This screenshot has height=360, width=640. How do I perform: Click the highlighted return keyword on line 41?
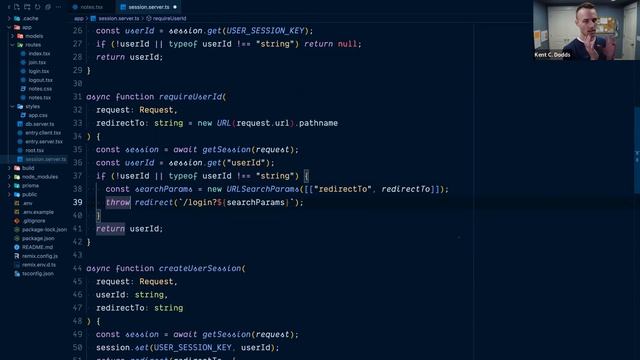[111, 229]
